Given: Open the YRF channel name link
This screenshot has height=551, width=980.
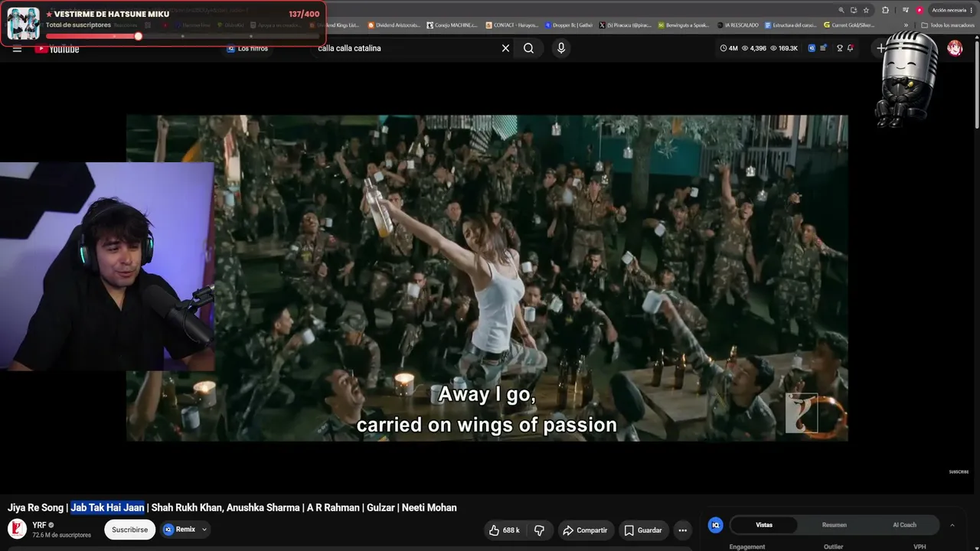Looking at the screenshot, I should click(x=39, y=525).
